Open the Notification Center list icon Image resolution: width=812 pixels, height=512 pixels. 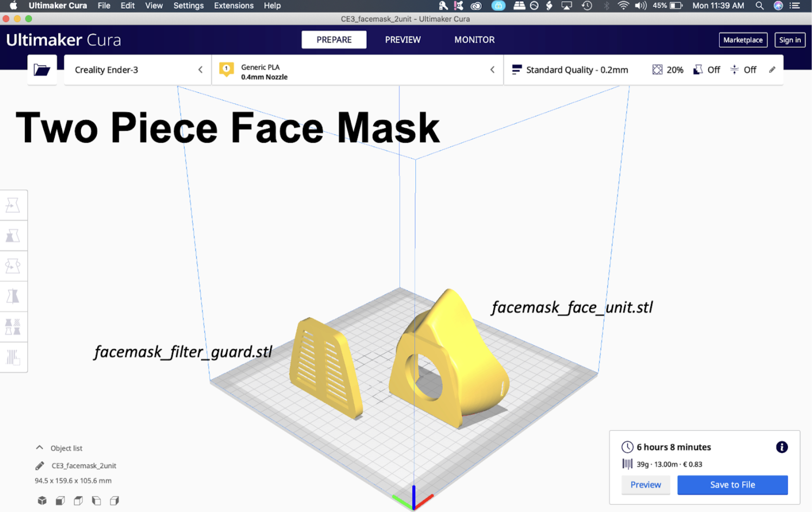(796, 6)
